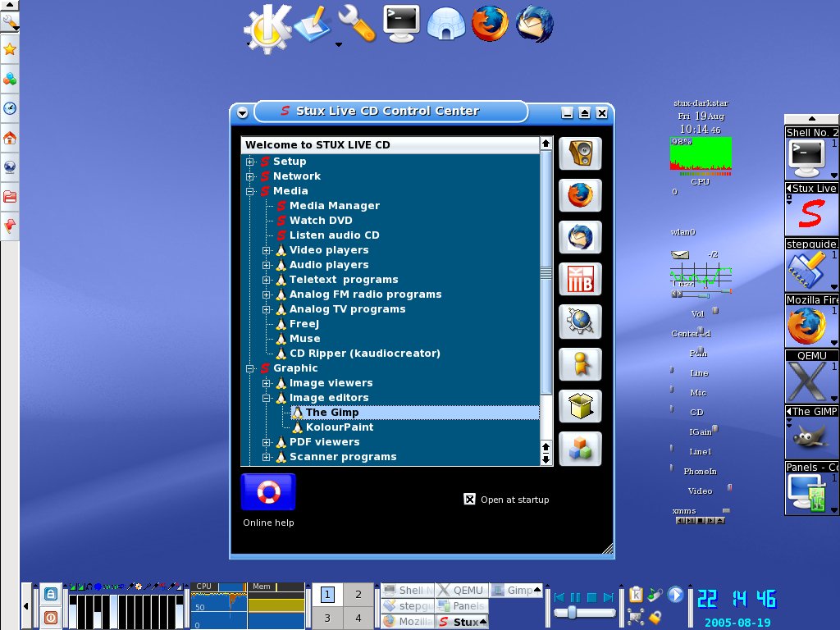The height and width of the screenshot is (630, 840).
Task: Launch the drawing pencil app from the top dock
Action: coord(313,24)
